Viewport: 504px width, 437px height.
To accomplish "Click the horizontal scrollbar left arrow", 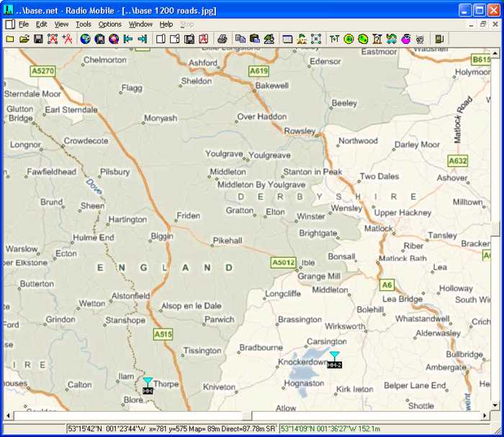I will point(8,415).
